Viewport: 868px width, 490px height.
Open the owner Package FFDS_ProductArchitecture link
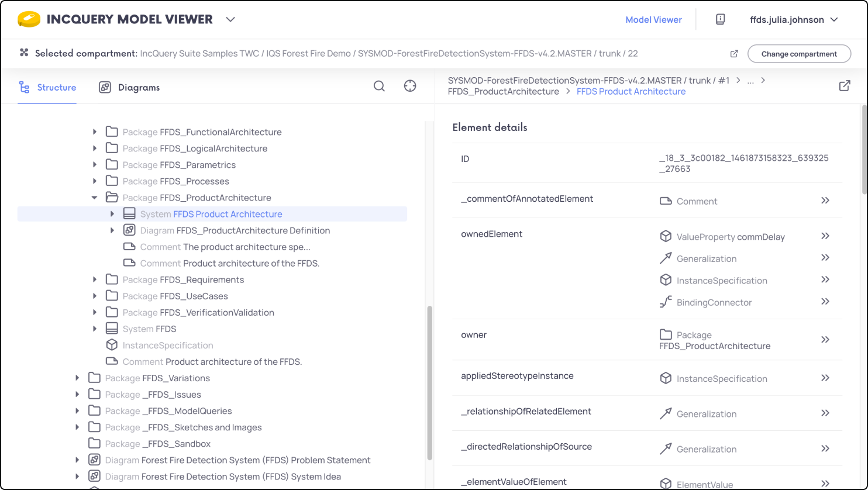715,340
